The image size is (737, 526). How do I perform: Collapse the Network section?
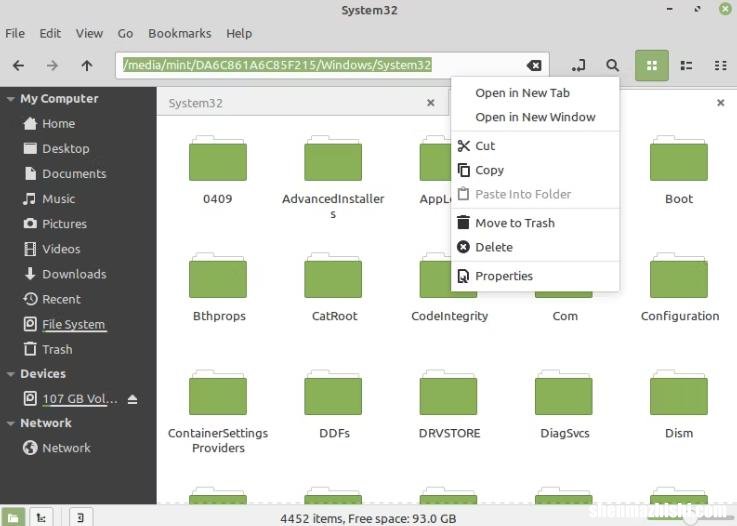10,423
